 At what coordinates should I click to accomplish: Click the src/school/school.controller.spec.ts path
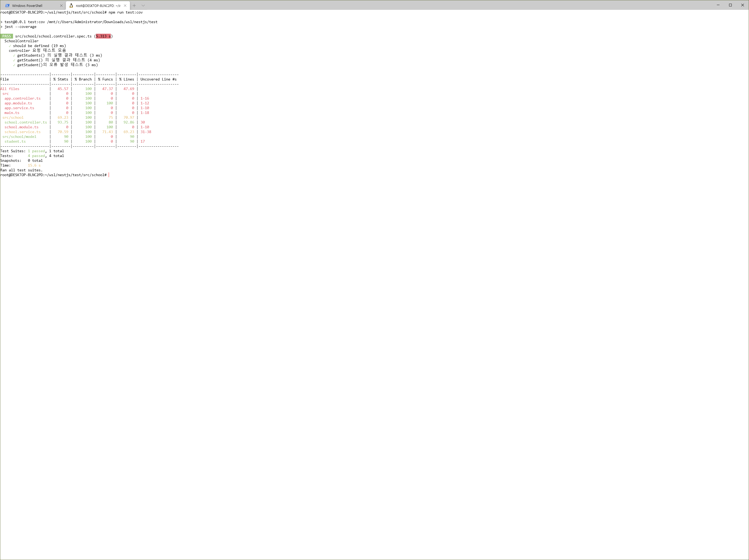(53, 36)
